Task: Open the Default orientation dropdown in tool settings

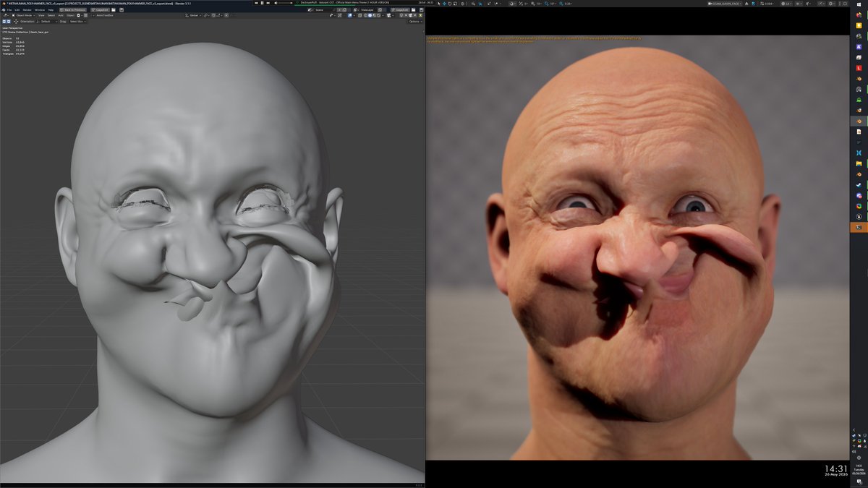Action: 47,21
